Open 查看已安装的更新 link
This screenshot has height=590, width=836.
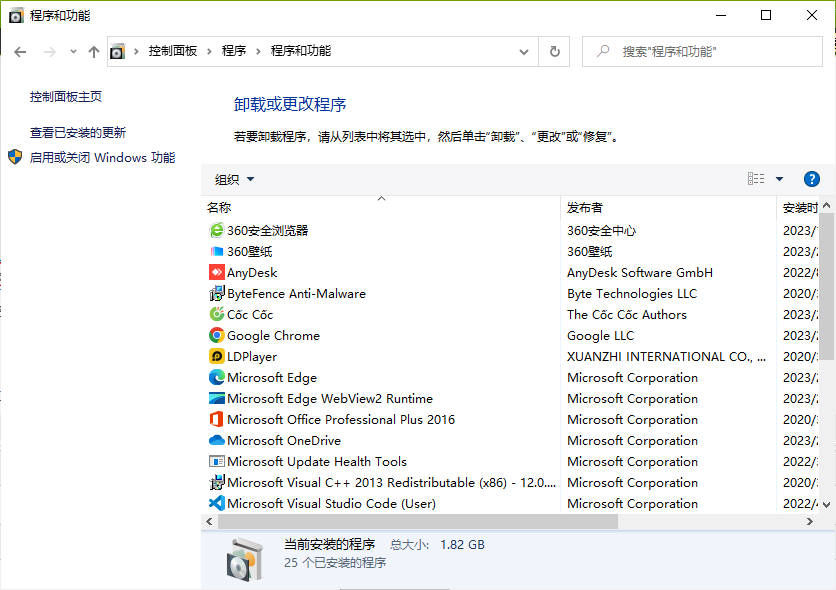pyautogui.click(x=78, y=132)
